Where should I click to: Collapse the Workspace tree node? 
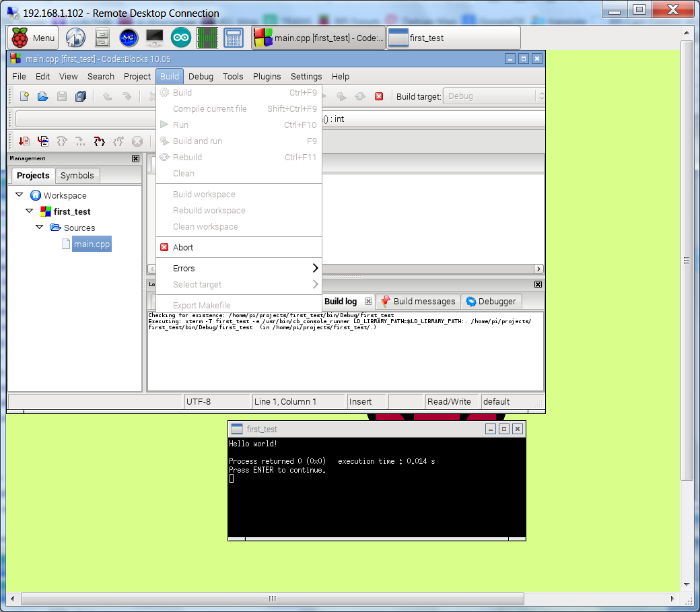(x=20, y=195)
